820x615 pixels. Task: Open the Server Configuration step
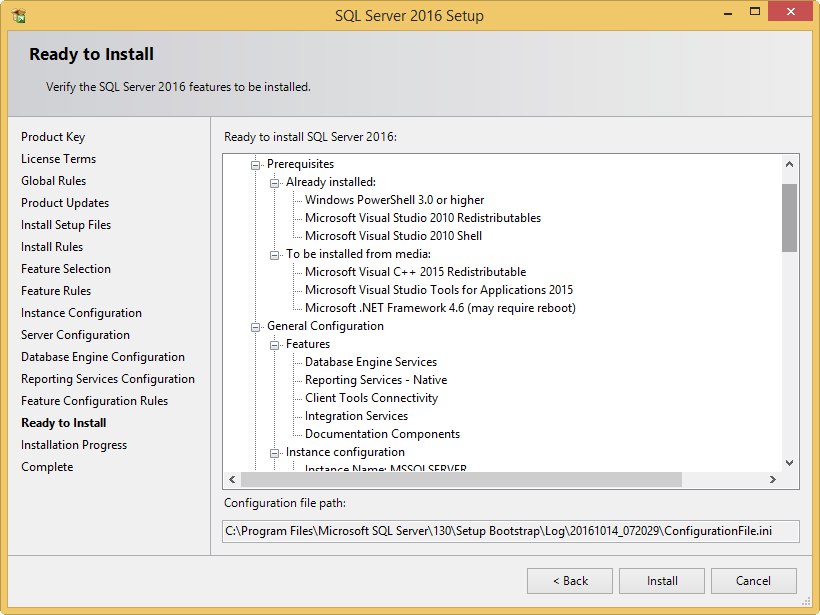click(75, 335)
